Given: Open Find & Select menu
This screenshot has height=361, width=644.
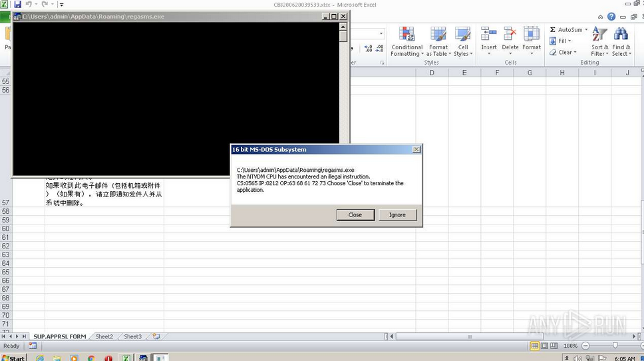Looking at the screenshot, I should (x=621, y=41).
